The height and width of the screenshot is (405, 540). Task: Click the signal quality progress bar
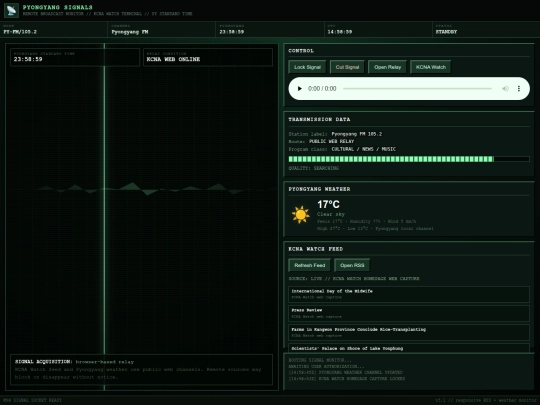point(409,159)
